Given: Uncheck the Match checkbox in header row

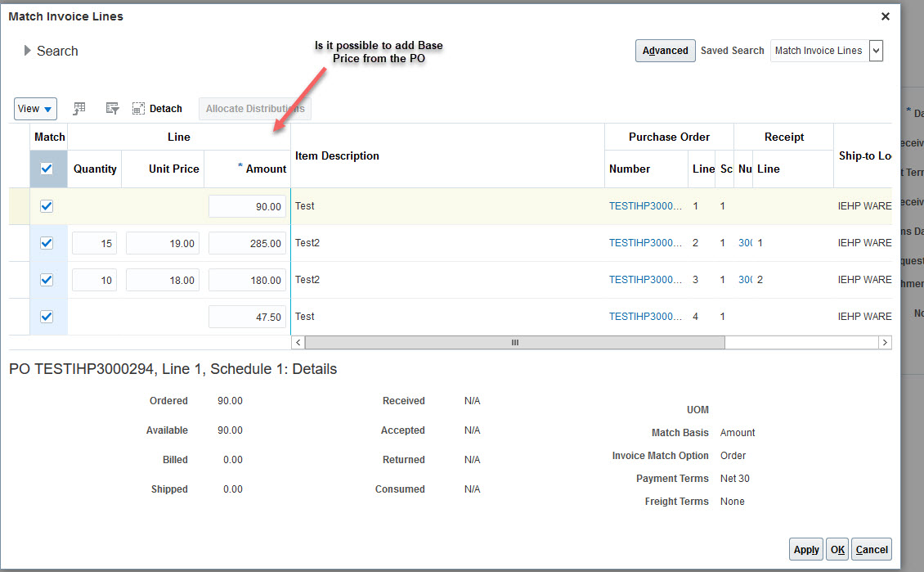Looking at the screenshot, I should (48, 169).
